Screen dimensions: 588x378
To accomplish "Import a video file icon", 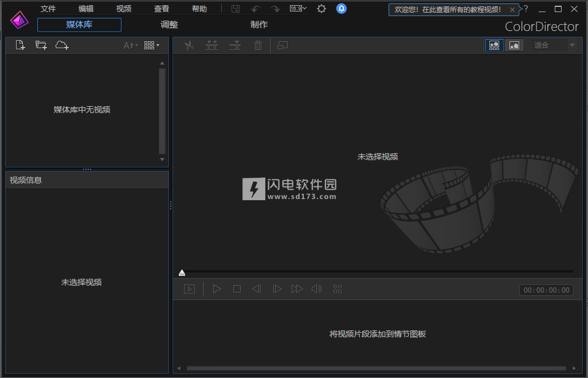I will pos(20,45).
